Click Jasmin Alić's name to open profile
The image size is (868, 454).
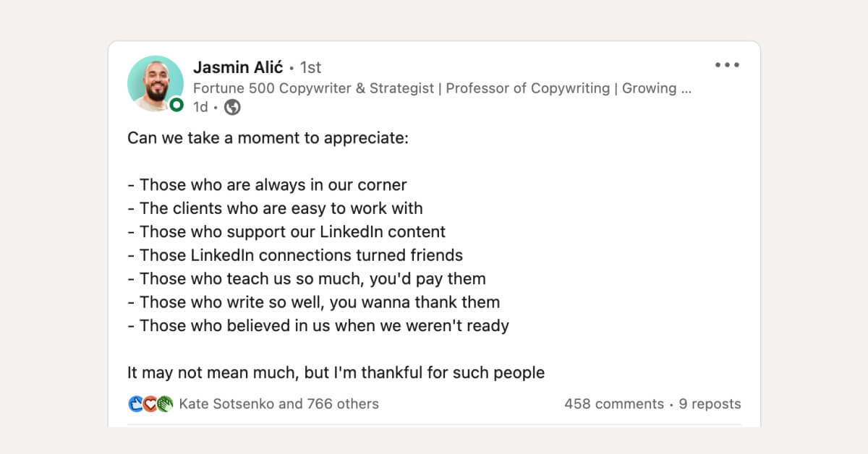tap(239, 67)
